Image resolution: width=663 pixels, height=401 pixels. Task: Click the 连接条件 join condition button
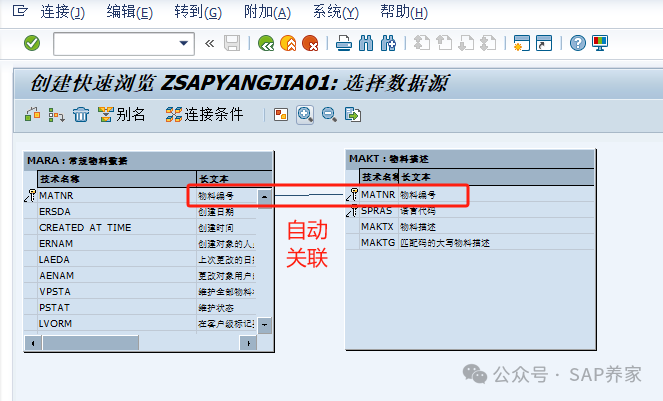(x=205, y=115)
